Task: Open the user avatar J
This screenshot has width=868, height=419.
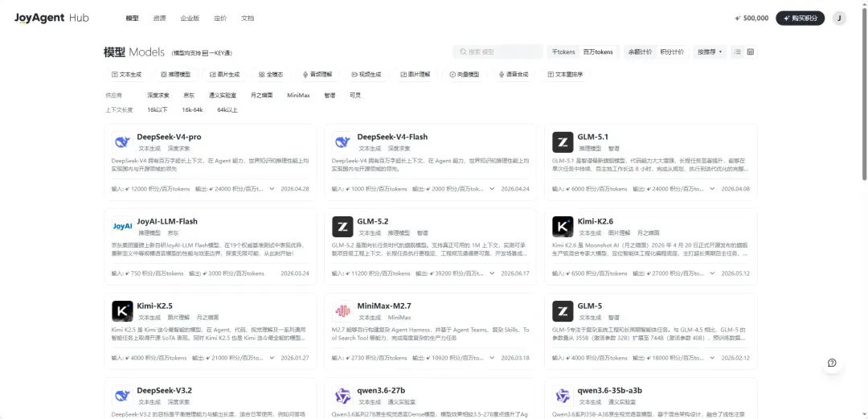Action: (x=839, y=18)
